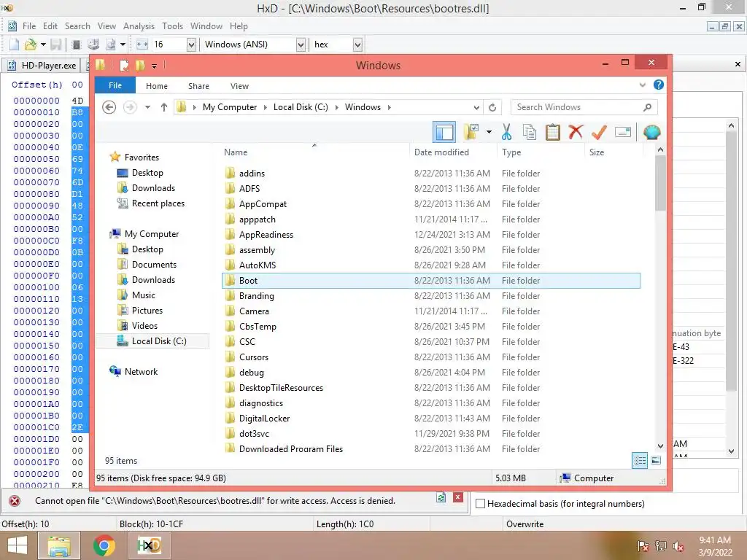Viewport: 747px width, 560px height.
Task: Open the dropdown arrow beside HxD open icon
Action: (x=43, y=44)
